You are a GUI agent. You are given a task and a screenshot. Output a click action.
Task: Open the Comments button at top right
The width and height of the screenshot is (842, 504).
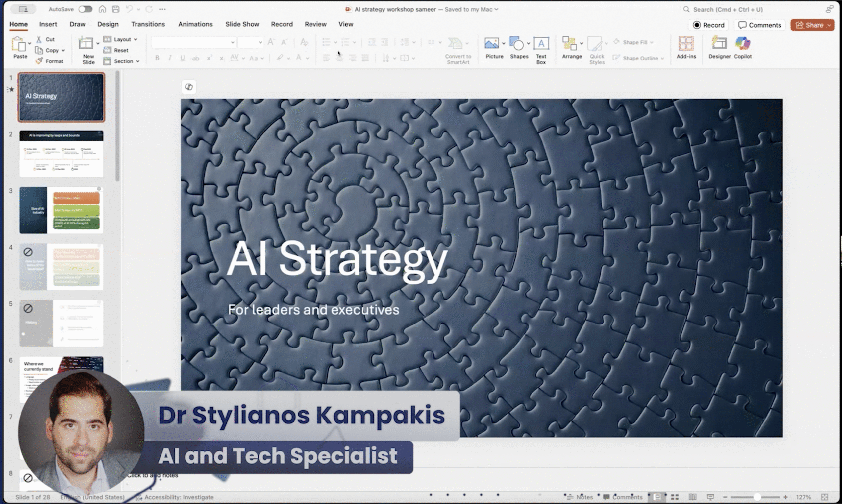[x=759, y=25]
